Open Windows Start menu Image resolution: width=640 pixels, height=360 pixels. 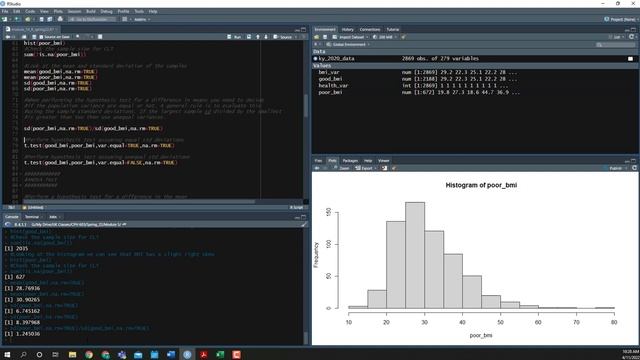[x=7, y=355]
